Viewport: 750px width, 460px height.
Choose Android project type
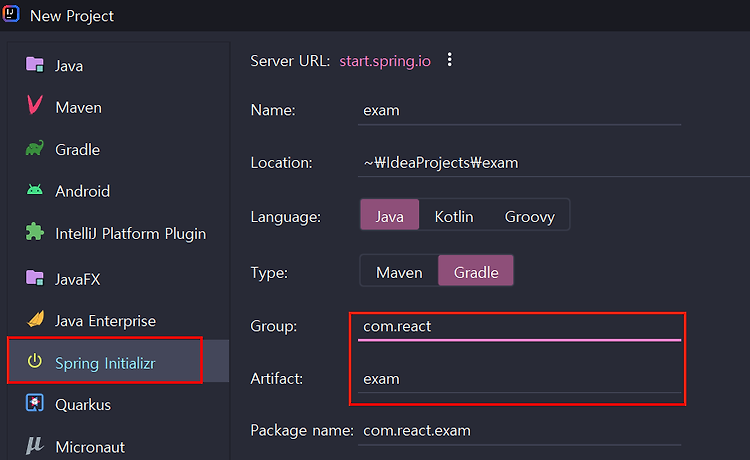[x=118, y=191]
